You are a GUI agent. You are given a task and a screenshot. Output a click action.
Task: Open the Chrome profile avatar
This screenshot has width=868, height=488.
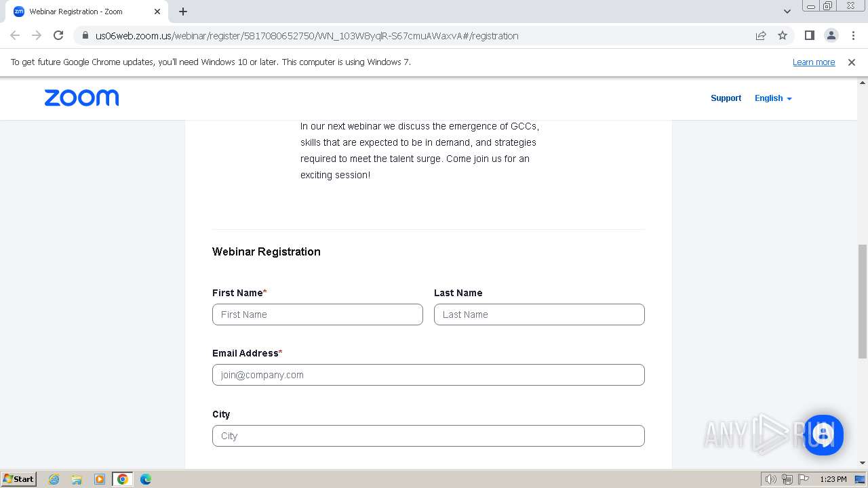pos(831,35)
